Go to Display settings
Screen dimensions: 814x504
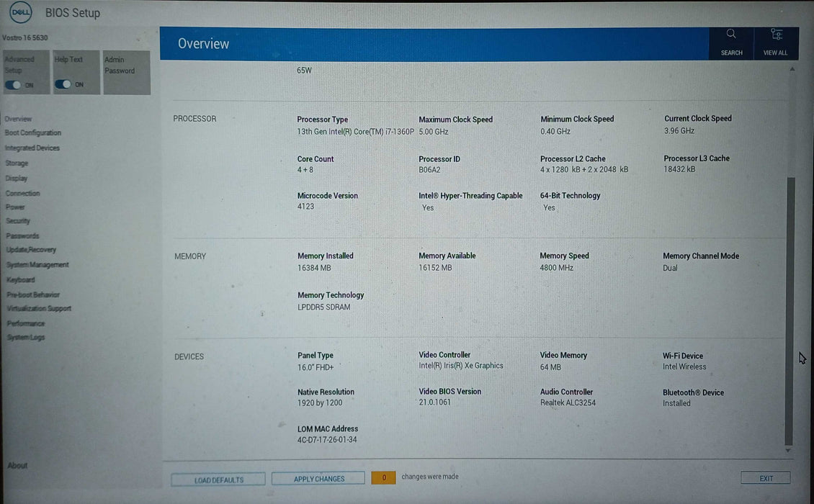[16, 178]
